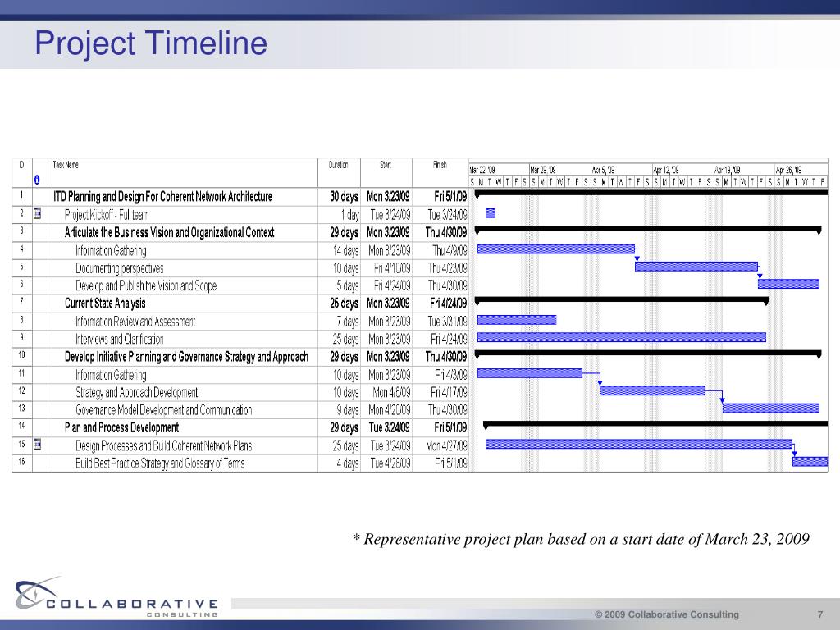
Task: Click the 'Fri 4/3/09' finish date cell
Action: [x=451, y=375]
